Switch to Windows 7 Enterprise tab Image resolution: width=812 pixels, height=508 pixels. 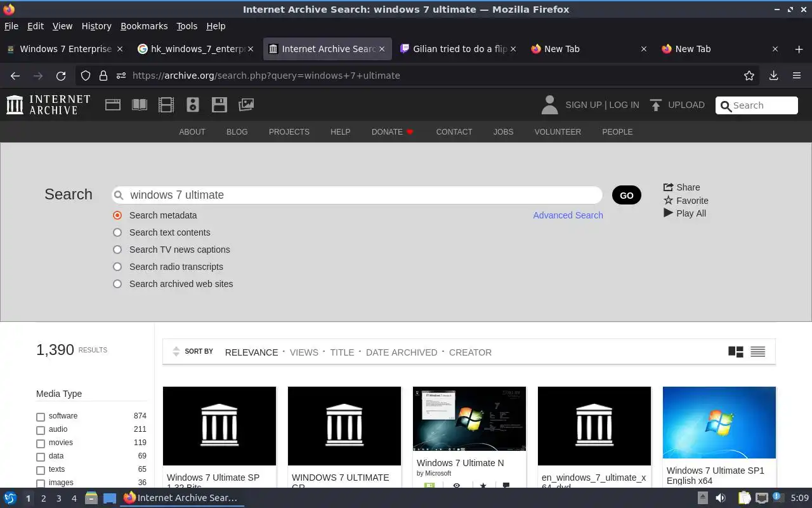coord(66,49)
